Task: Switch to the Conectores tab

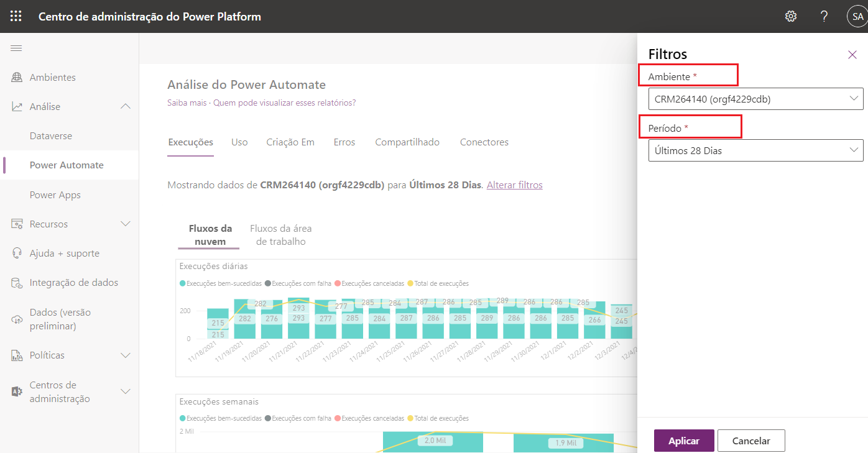Action: [x=484, y=142]
